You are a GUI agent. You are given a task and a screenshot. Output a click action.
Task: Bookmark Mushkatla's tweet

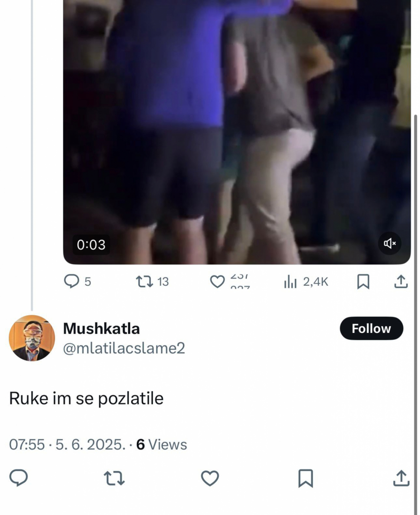[x=306, y=478]
